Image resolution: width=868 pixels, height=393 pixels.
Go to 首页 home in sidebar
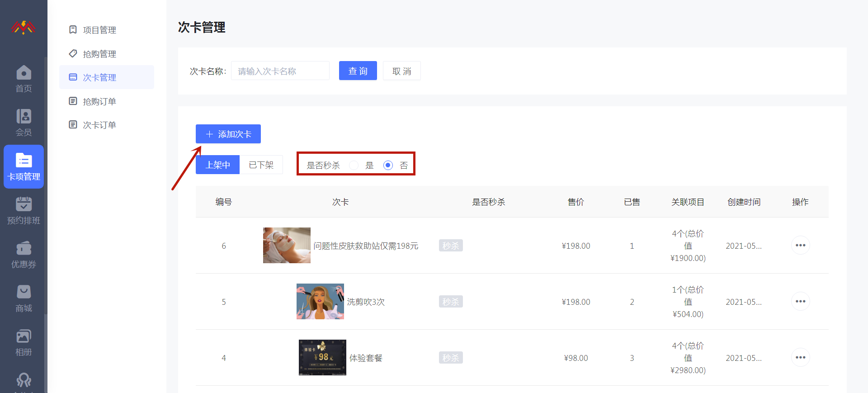click(x=24, y=79)
